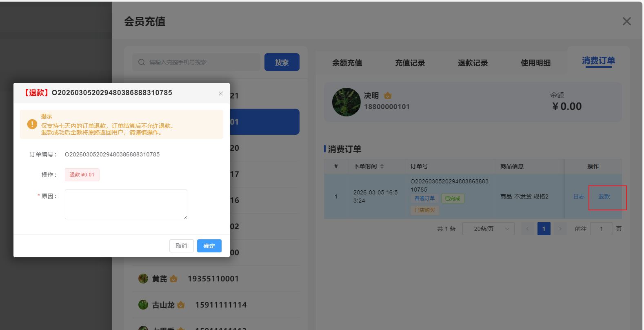Click the search magnifier icon
This screenshot has width=644, height=330.
coord(142,62)
